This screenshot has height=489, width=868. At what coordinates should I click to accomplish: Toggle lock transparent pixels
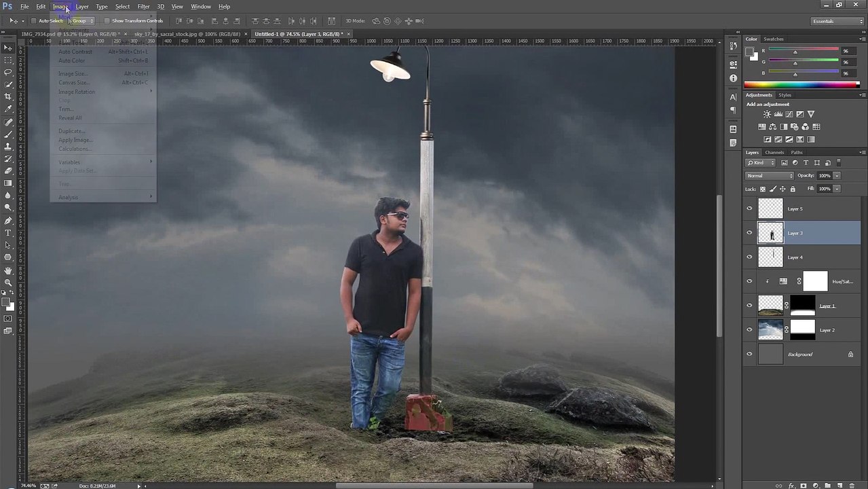pos(763,189)
